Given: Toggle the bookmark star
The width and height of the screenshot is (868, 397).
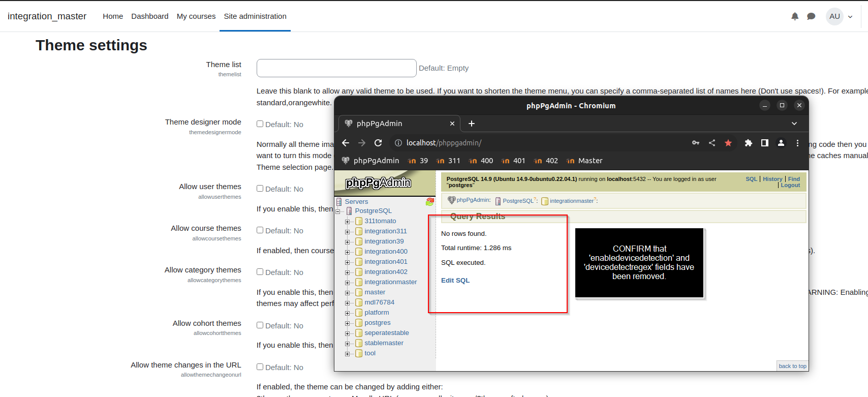Looking at the screenshot, I should click(x=728, y=143).
